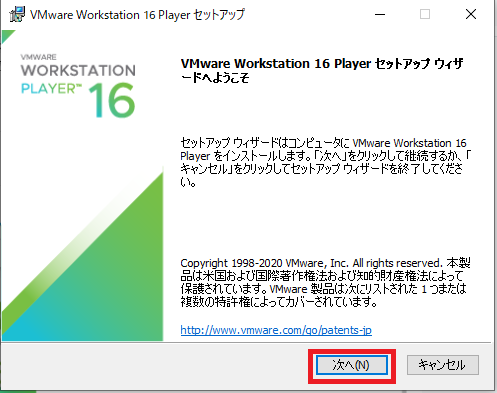Click the window title text
The image size is (497, 393).
click(x=137, y=15)
